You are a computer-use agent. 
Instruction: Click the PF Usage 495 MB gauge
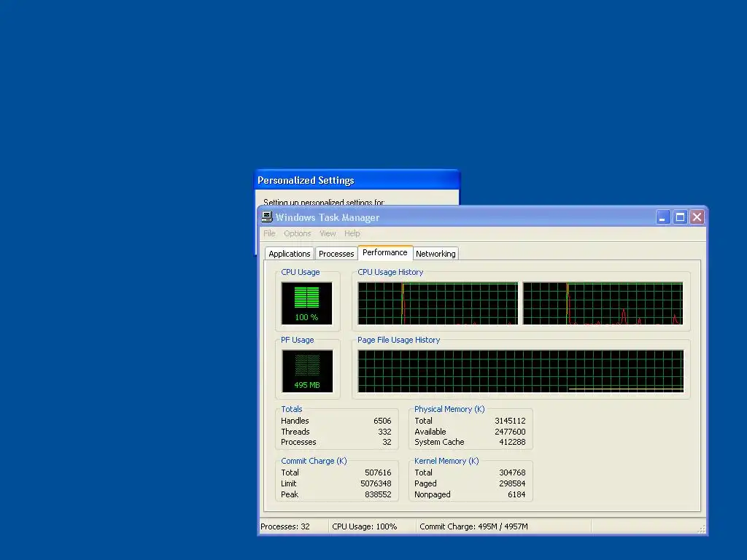[x=307, y=371]
